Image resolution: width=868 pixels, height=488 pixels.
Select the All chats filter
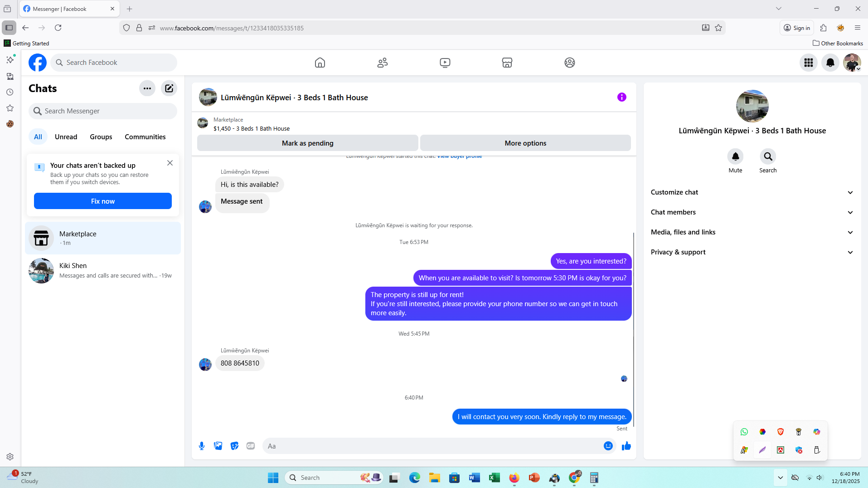(38, 137)
